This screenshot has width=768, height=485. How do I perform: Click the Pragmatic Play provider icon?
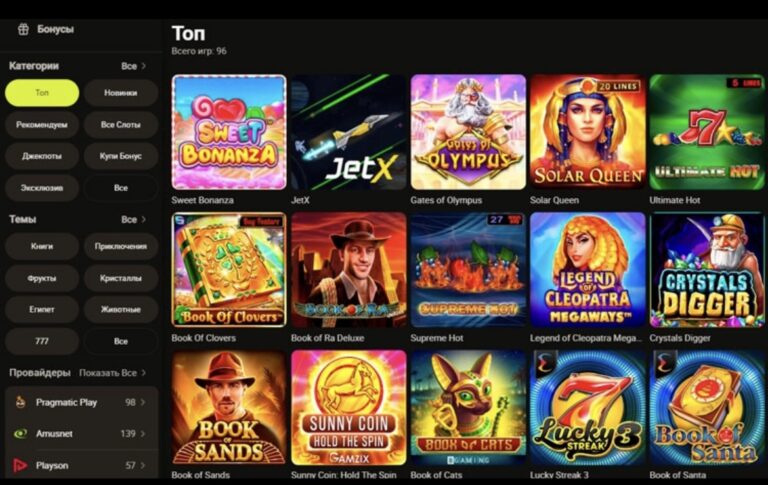[x=20, y=402]
